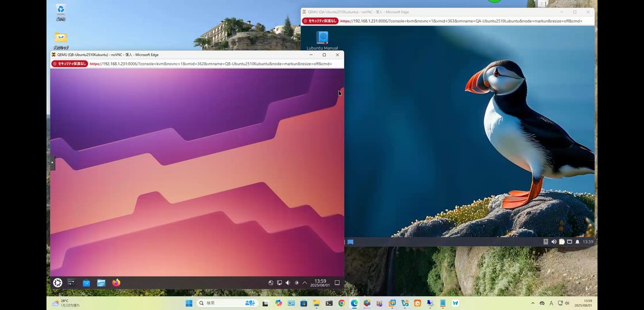Open Microsoft Store on the Windows taskbar

[304, 303]
